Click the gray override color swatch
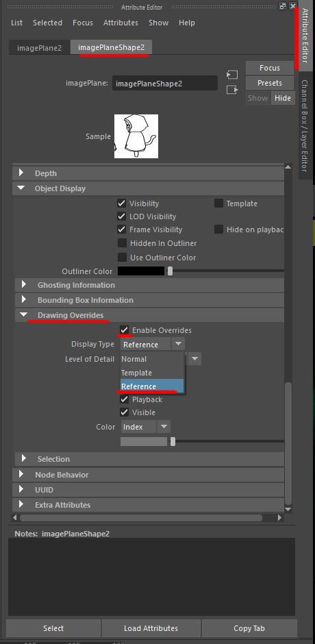 pos(144,441)
